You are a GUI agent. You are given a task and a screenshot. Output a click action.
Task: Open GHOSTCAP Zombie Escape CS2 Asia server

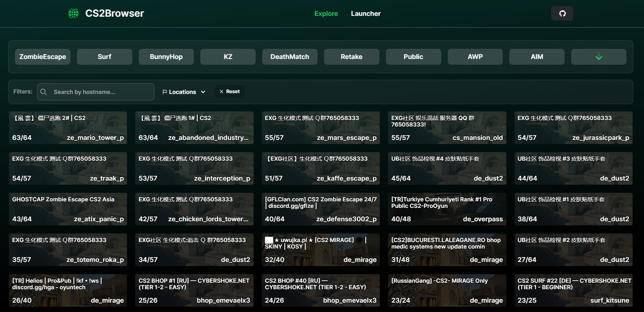click(68, 209)
